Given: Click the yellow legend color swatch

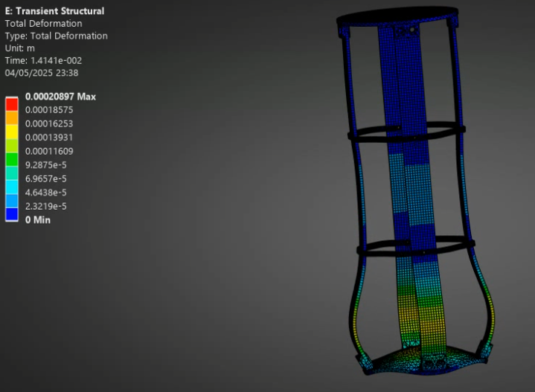Looking at the screenshot, I should click(x=12, y=132).
